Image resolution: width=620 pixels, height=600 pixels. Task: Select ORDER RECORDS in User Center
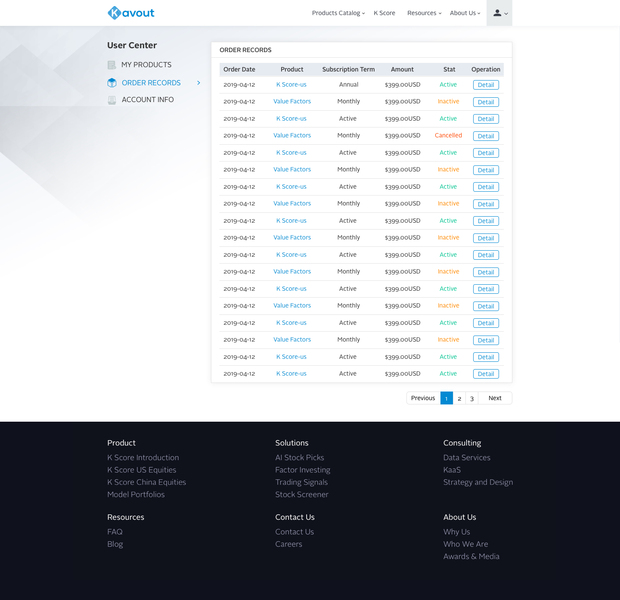[151, 83]
